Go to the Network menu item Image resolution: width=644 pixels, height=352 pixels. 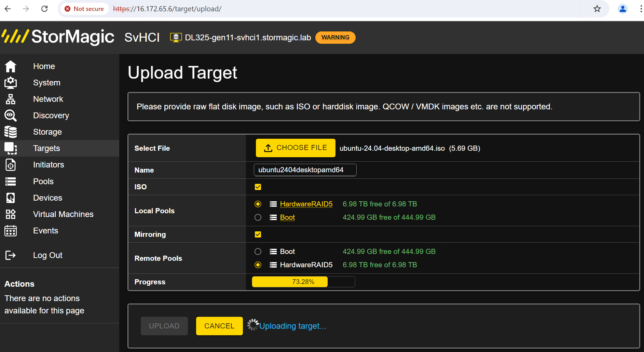click(48, 99)
